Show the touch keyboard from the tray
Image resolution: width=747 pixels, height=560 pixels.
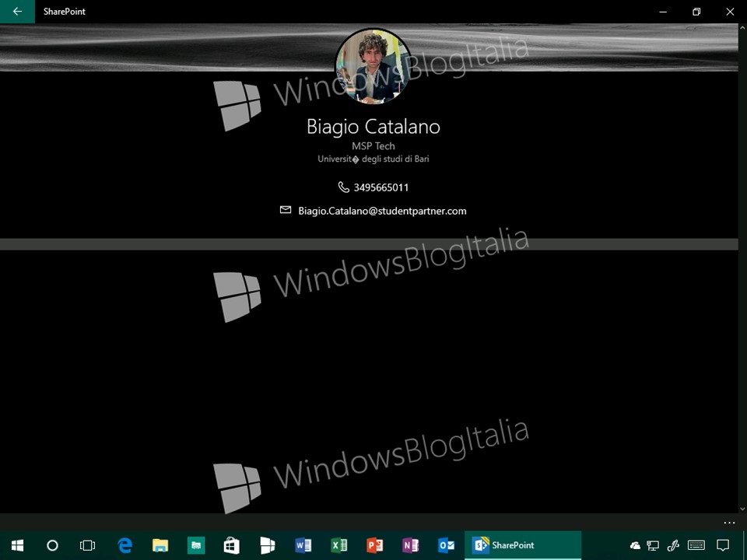696,546
